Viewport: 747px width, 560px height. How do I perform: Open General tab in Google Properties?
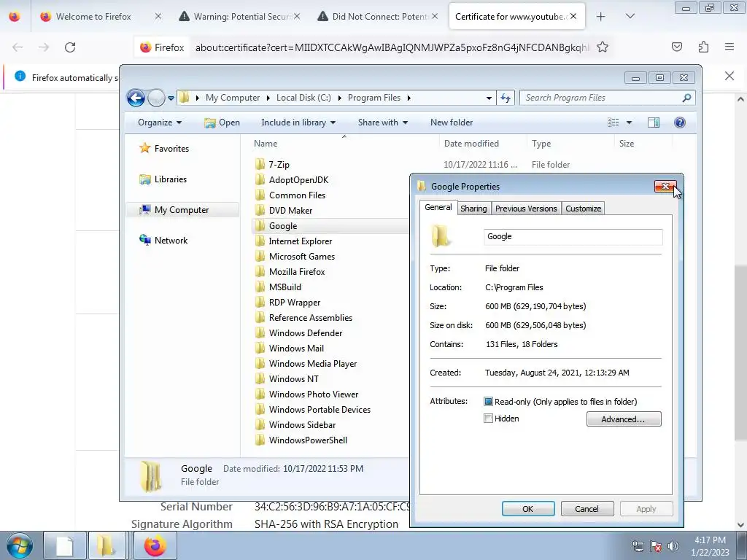(438, 207)
